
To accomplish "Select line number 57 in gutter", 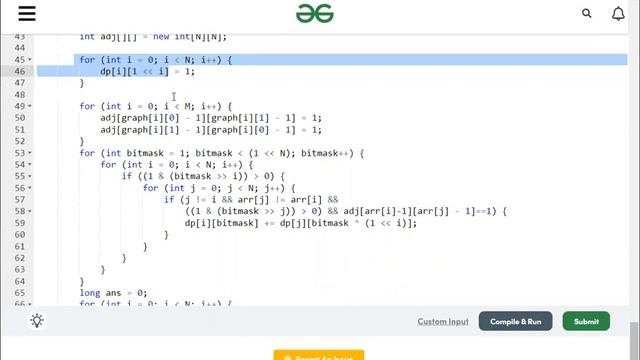I will (x=20, y=200).
